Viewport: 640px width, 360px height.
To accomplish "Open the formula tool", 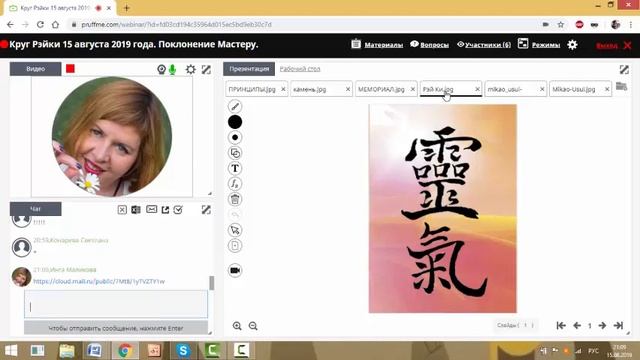I will [235, 184].
